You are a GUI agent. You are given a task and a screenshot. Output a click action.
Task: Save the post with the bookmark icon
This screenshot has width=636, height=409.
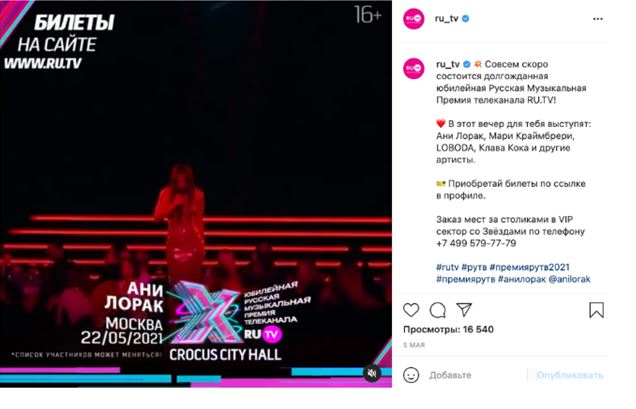click(596, 310)
